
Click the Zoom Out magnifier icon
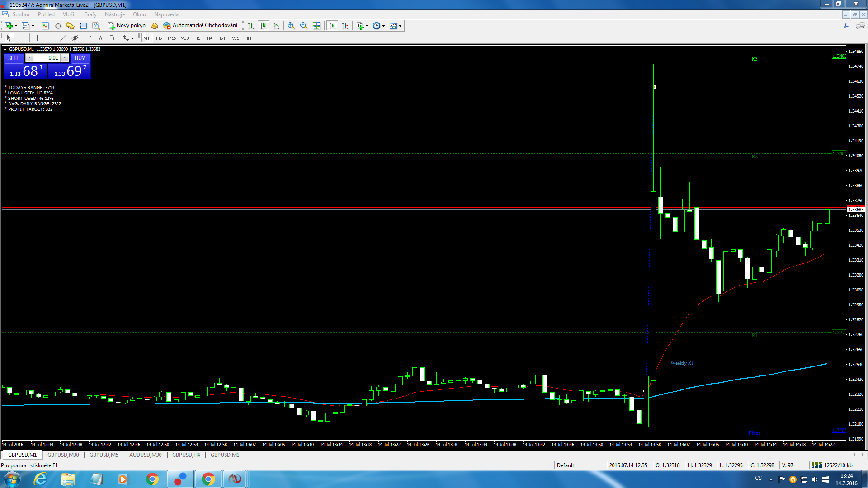tap(304, 26)
